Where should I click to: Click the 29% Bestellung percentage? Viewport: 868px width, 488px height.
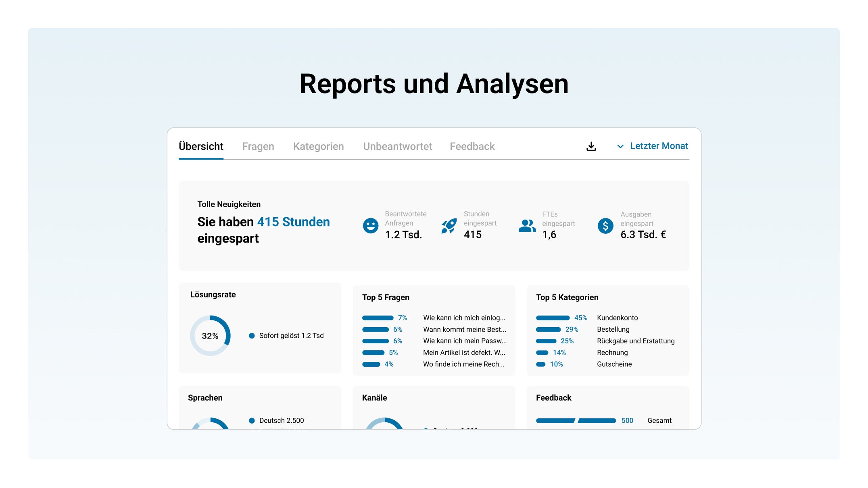point(572,330)
